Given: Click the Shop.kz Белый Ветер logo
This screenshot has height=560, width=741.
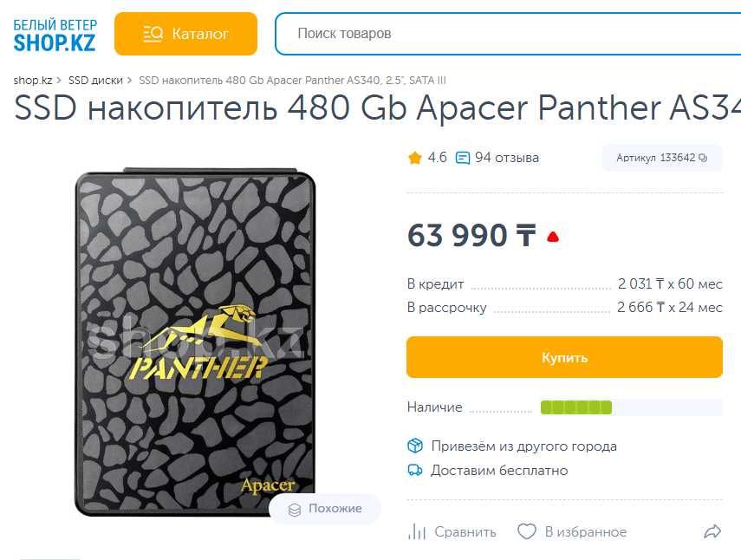Looking at the screenshot, I should tap(55, 35).
